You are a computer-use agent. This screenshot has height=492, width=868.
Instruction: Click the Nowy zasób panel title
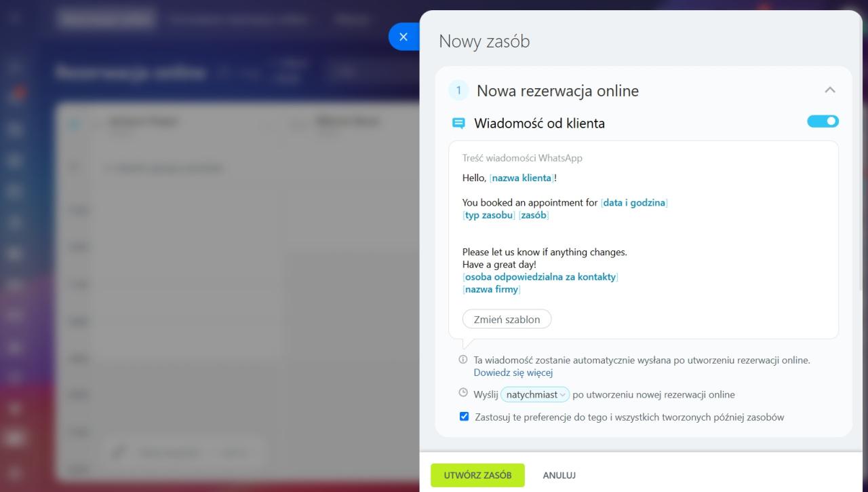pyautogui.click(x=484, y=41)
